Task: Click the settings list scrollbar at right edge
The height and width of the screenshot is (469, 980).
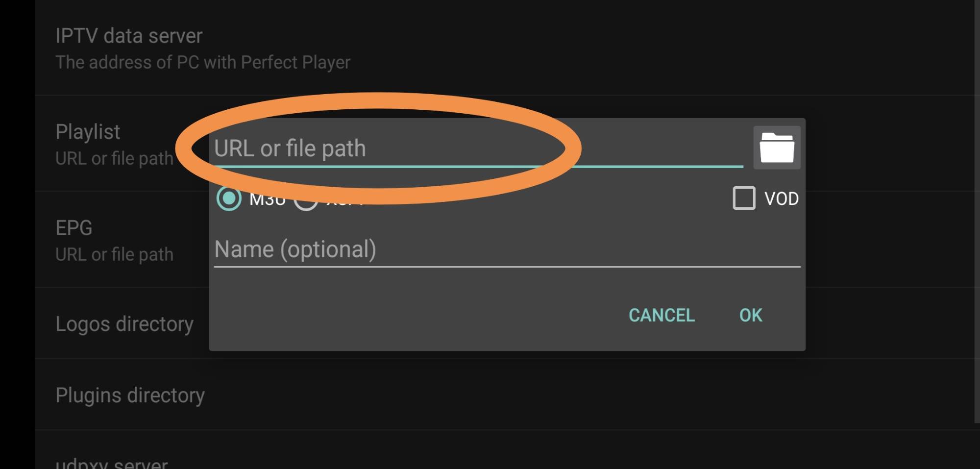Action: (x=977, y=211)
